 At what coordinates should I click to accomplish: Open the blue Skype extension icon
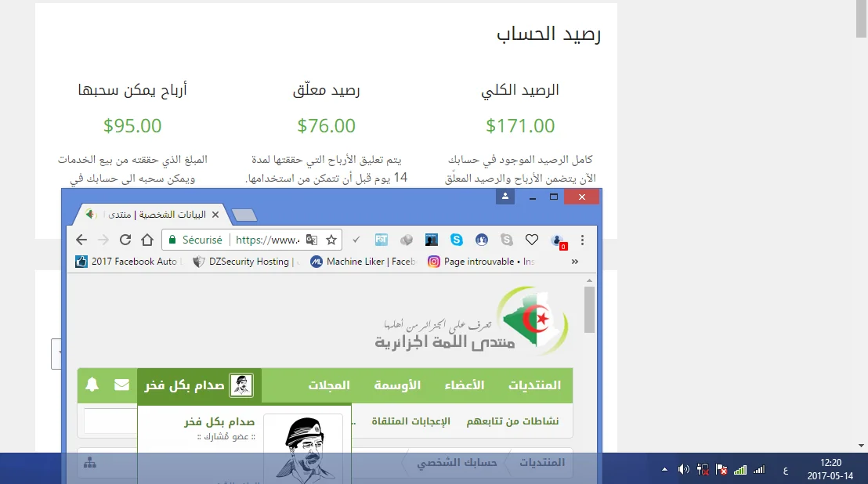click(x=457, y=240)
